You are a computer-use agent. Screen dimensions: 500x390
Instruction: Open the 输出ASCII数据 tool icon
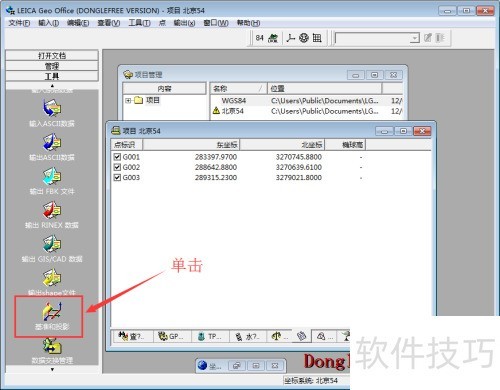[52, 143]
